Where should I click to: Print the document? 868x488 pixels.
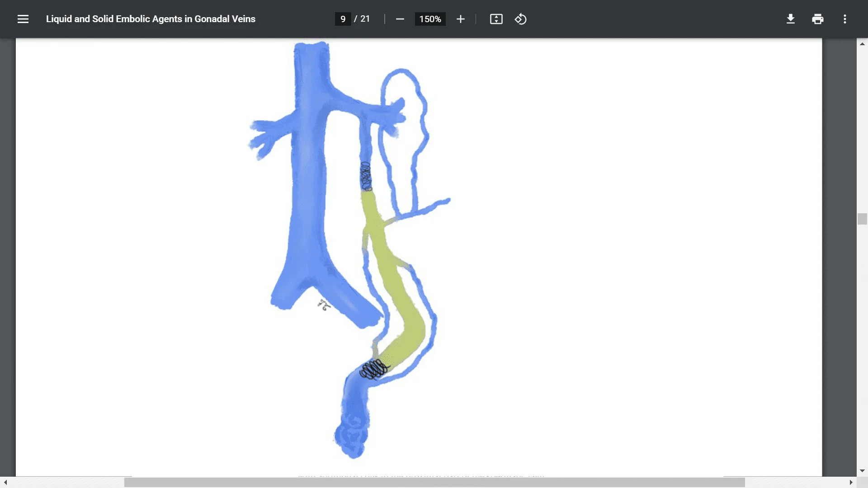tap(818, 19)
